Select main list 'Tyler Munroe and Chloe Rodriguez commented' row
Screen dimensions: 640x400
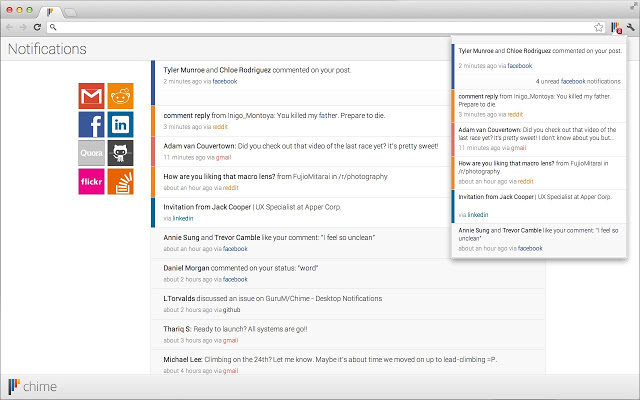pyautogui.click(x=301, y=83)
